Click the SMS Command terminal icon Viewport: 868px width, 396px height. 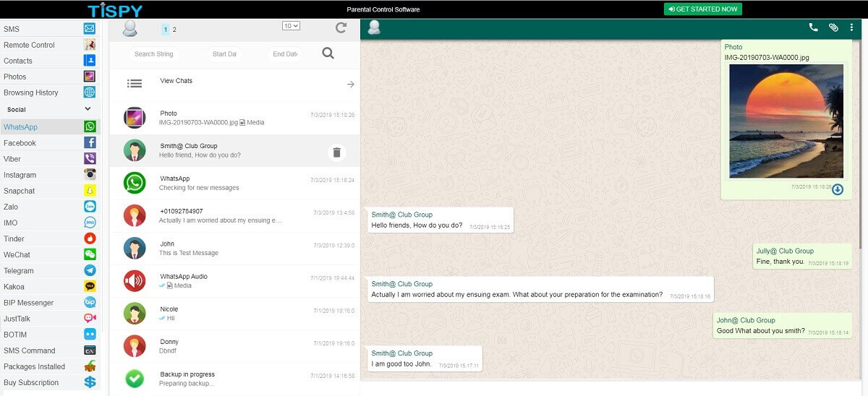(x=90, y=350)
